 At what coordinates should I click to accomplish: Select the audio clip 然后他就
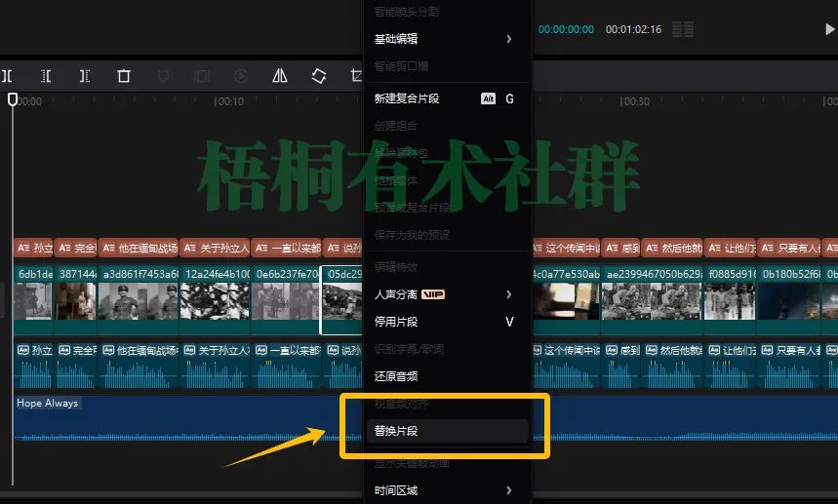(672, 366)
